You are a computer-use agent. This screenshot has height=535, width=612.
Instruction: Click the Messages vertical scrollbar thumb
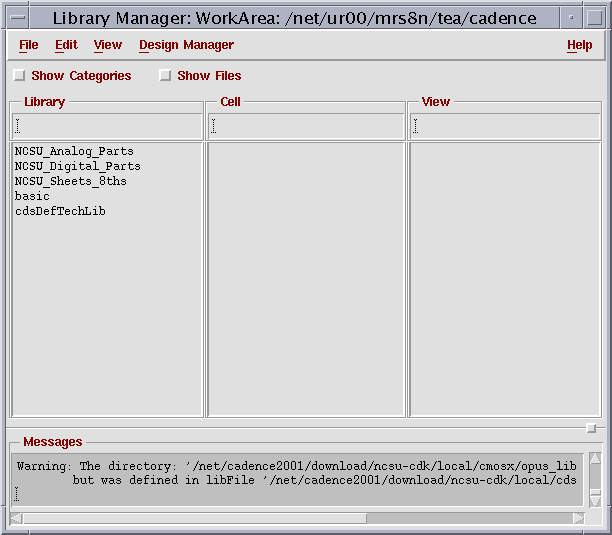click(595, 492)
